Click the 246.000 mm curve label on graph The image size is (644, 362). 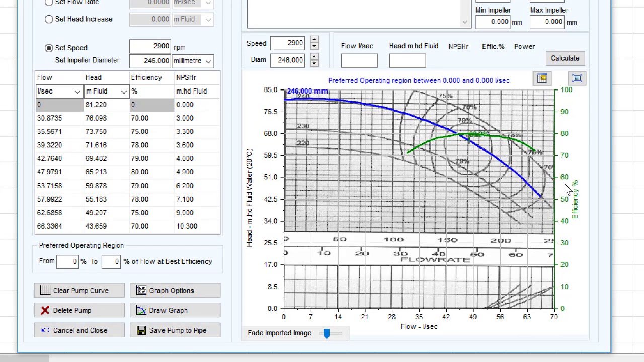[x=307, y=91]
